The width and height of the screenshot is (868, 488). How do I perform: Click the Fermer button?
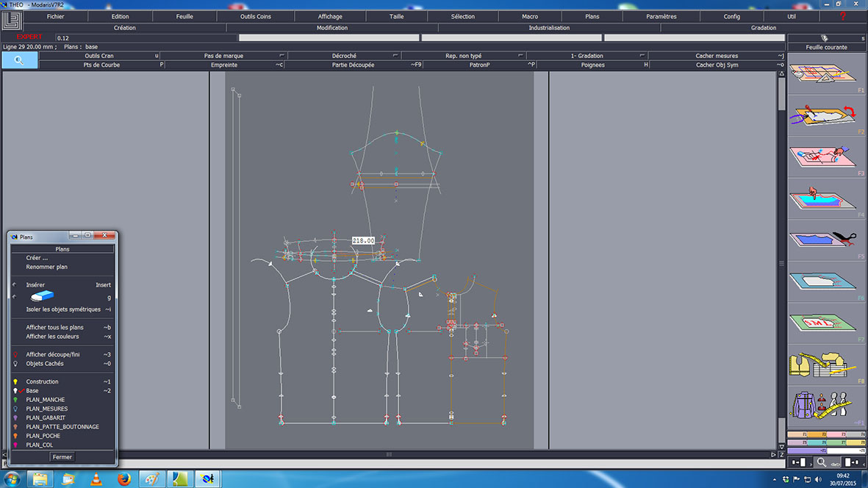pos(62,457)
